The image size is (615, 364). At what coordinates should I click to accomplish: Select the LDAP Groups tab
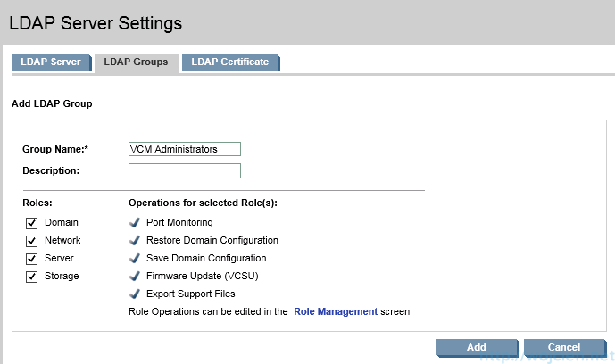tap(136, 62)
